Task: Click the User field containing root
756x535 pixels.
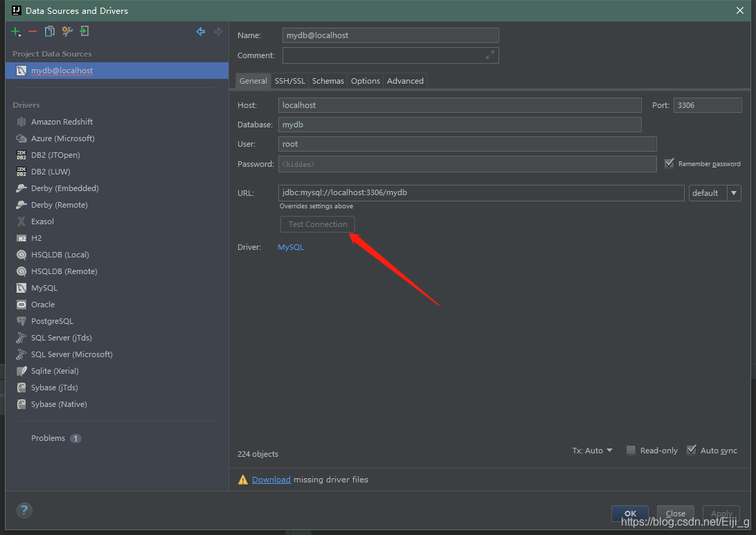Action: [x=467, y=144]
